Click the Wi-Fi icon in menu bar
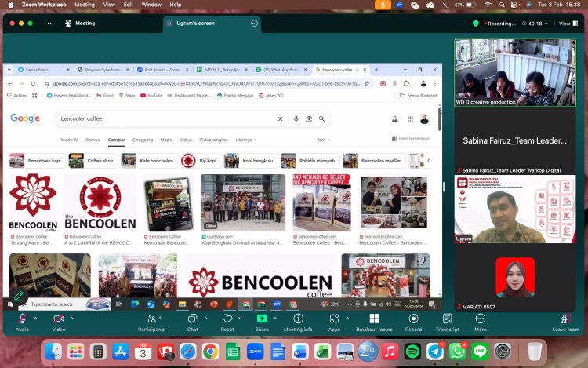Image resolution: width=588 pixels, height=368 pixels. (x=488, y=5)
